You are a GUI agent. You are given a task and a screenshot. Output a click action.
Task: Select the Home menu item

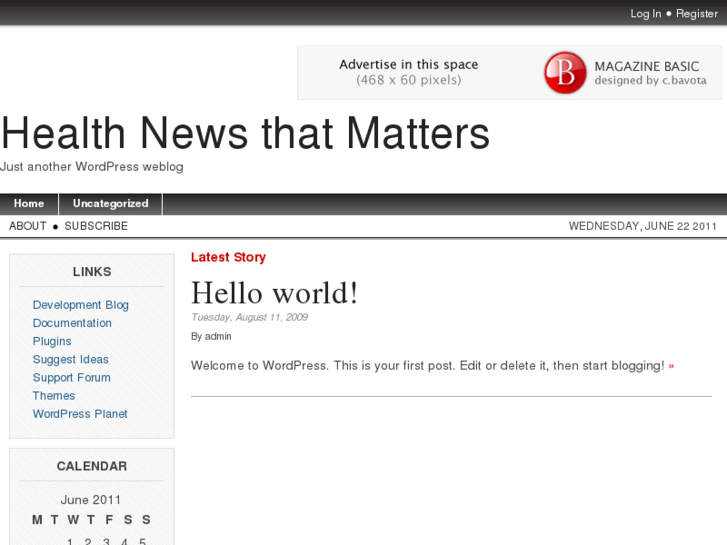click(29, 204)
